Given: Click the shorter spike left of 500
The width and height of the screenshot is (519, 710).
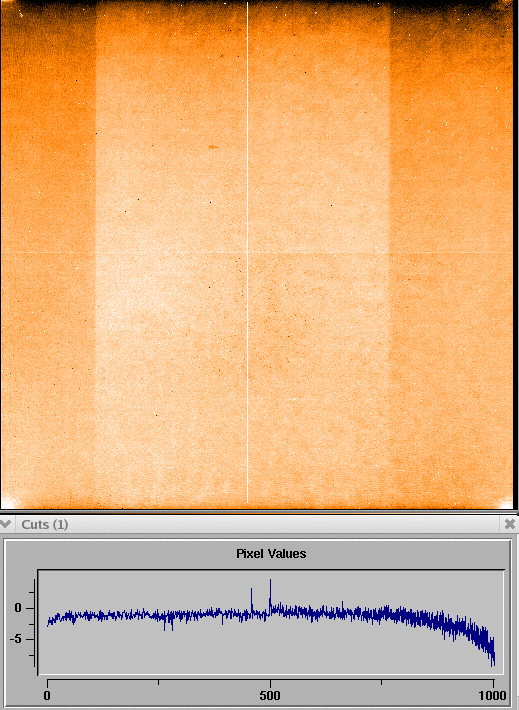Looking at the screenshot, I should (251, 600).
